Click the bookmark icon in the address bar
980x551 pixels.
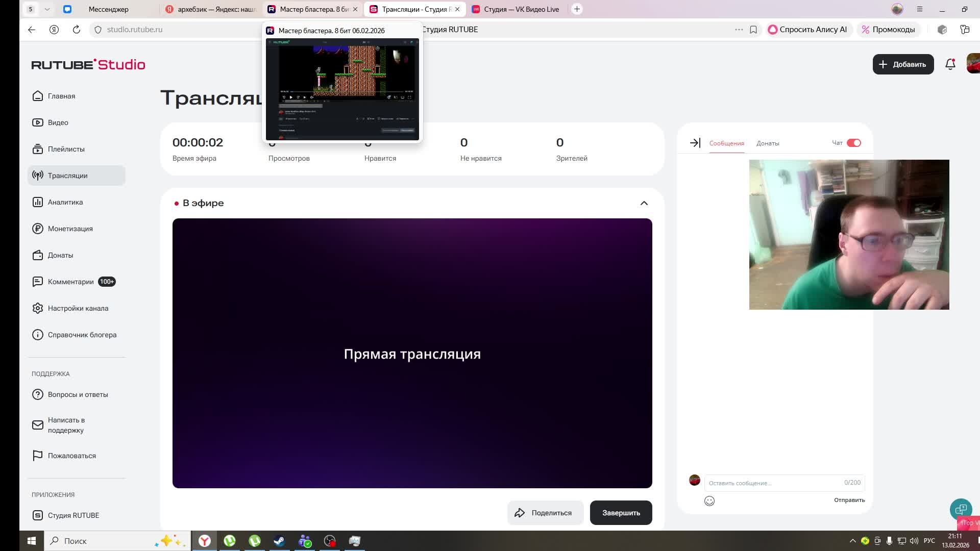[753, 30]
